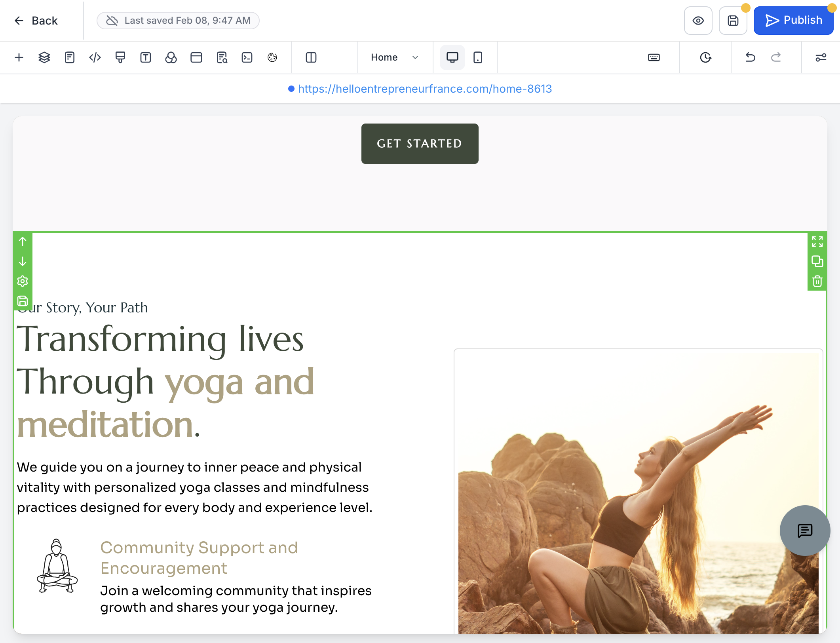This screenshot has width=840, height=643.
Task: Click the 'Last saved Feb 08' status
Action: pyautogui.click(x=178, y=21)
